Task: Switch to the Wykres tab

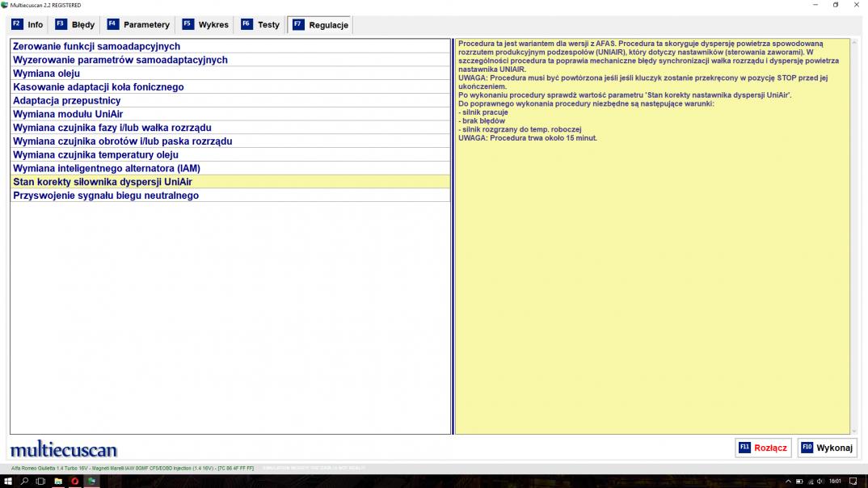Action: tap(205, 25)
